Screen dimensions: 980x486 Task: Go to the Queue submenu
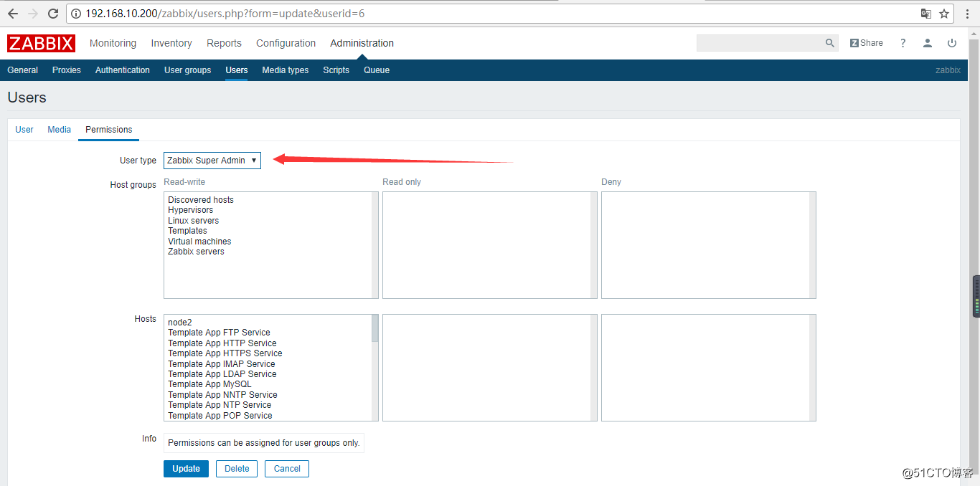point(377,70)
